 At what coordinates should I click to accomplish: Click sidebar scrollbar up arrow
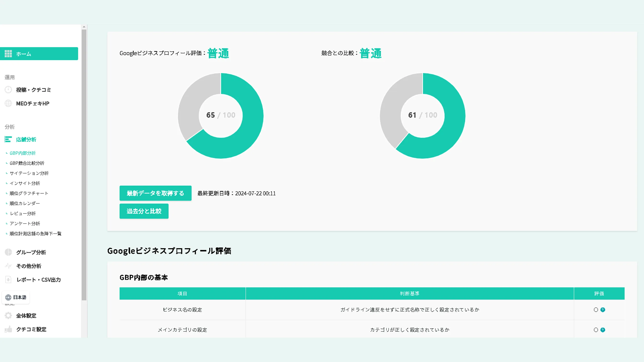pos(84,27)
